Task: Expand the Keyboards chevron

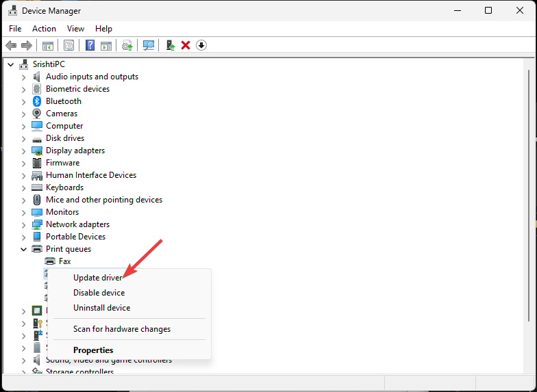Action: (23, 188)
